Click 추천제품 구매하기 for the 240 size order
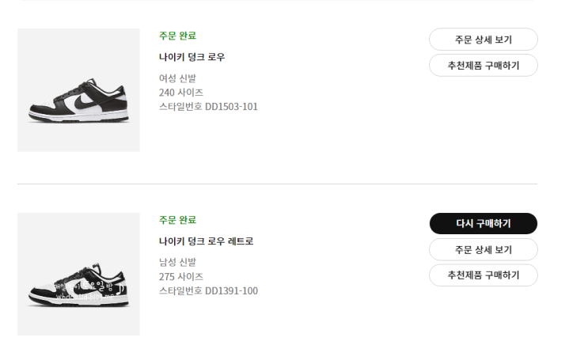Screen dimensions: 588x364 point(483,65)
